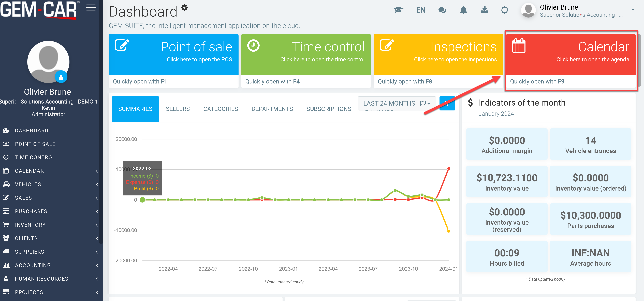Open the chat messages icon
The height and width of the screenshot is (301, 644).
(442, 10)
